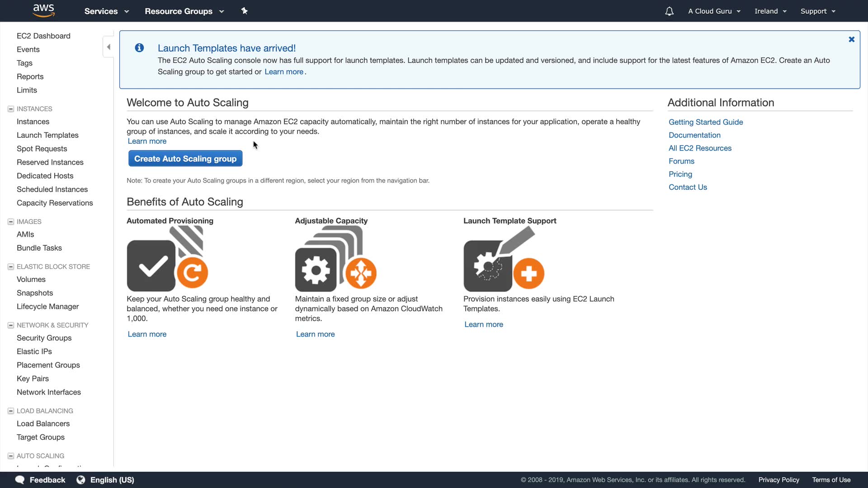Open the Getting Started Guide link
Viewport: 868px width, 488px height.
[705, 122]
